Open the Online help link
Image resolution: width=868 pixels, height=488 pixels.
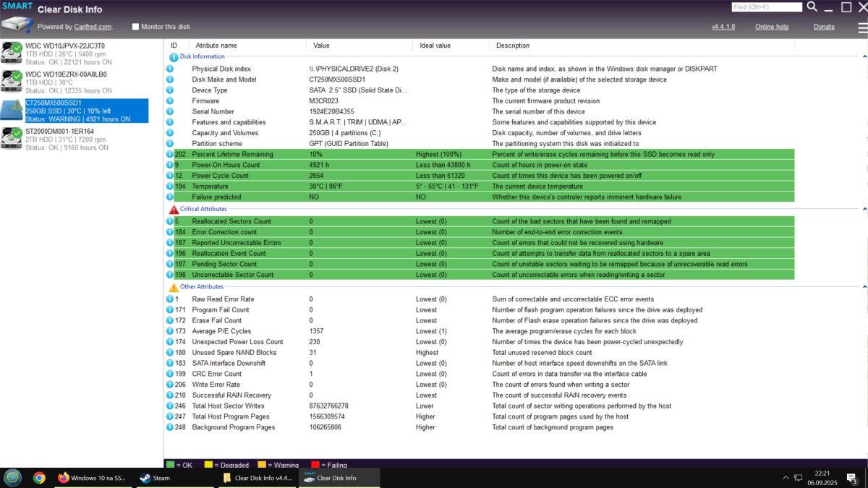[x=772, y=27]
